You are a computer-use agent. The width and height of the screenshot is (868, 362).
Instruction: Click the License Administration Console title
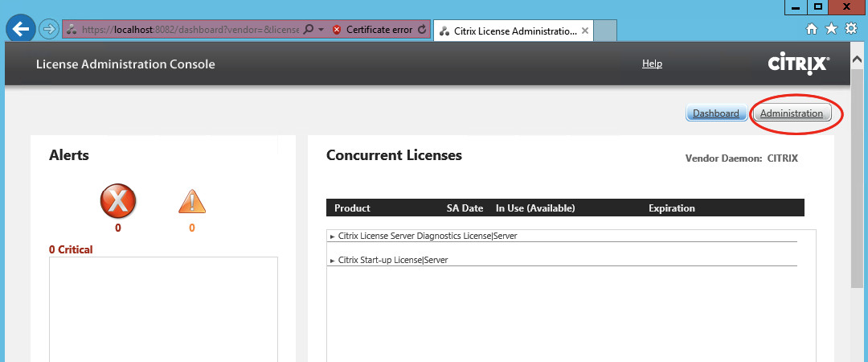pos(125,64)
